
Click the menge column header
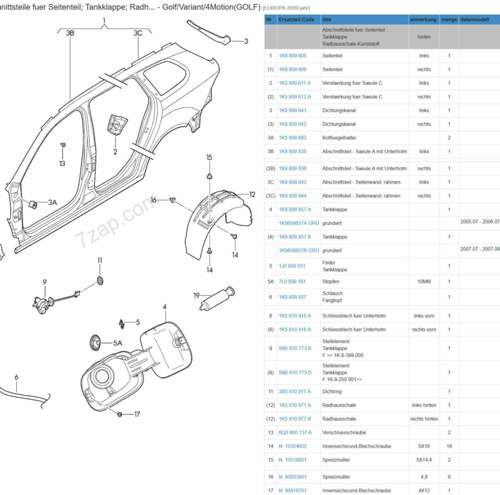point(449,20)
